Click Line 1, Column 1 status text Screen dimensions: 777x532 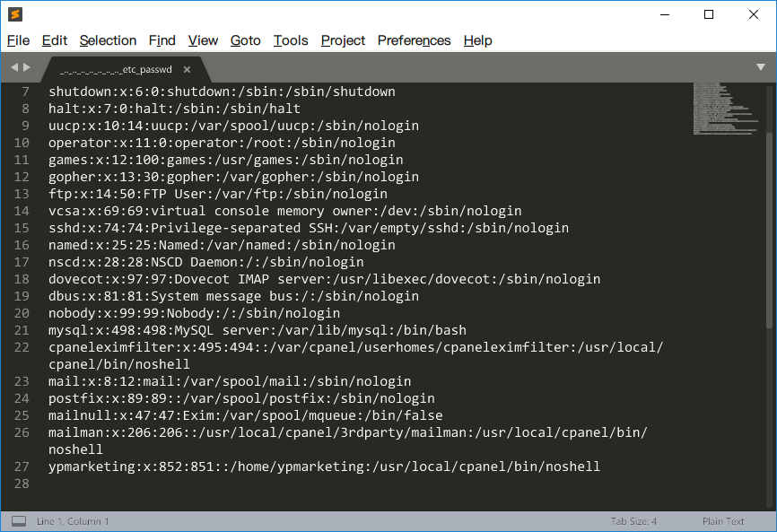pos(73,521)
